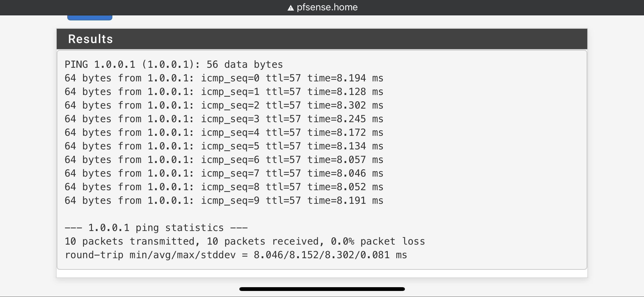The image size is (644, 297).
Task: Click the icmp_seq=5 ping reply line
Action: 224,146
